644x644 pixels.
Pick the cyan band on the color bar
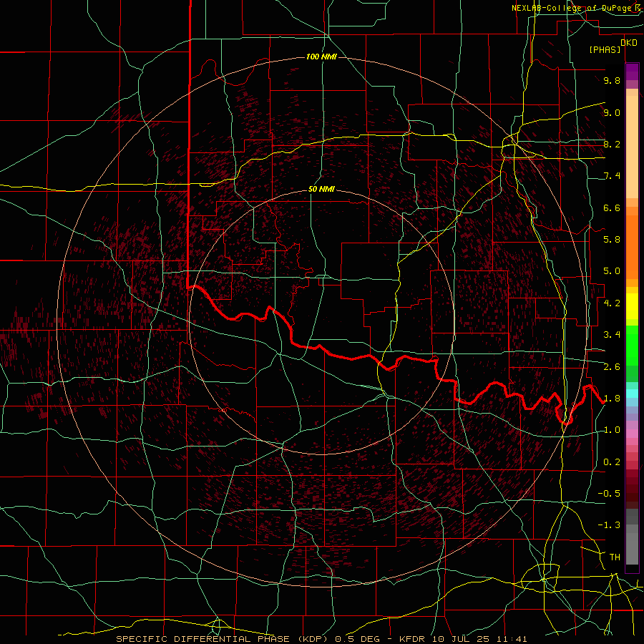click(x=632, y=394)
